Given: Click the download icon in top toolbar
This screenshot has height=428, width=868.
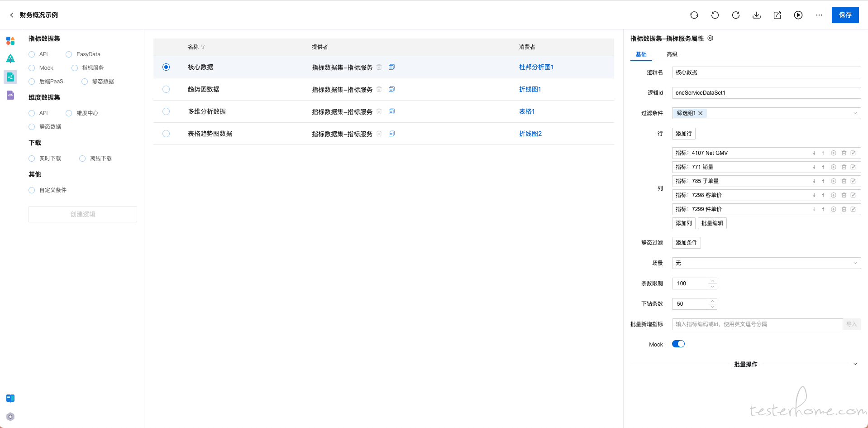Looking at the screenshot, I should coord(757,15).
